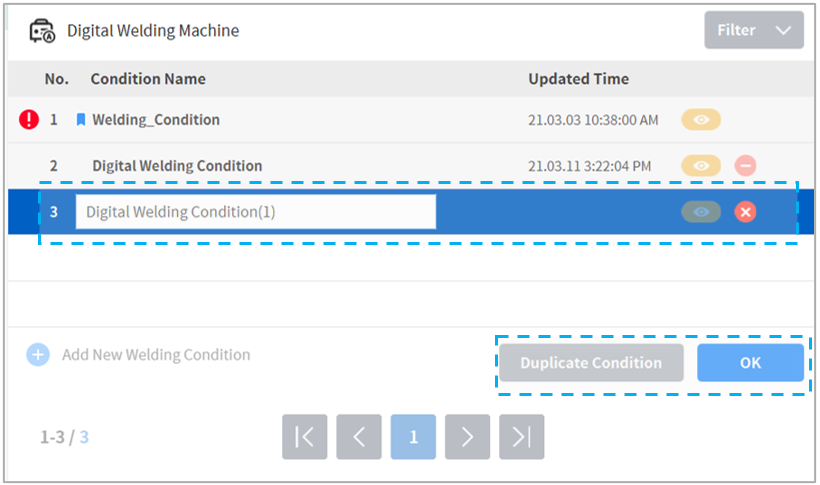Screen dimensions: 820x485
Task: Delete Digital Welding Condition using minus icon
Action: 745,166
